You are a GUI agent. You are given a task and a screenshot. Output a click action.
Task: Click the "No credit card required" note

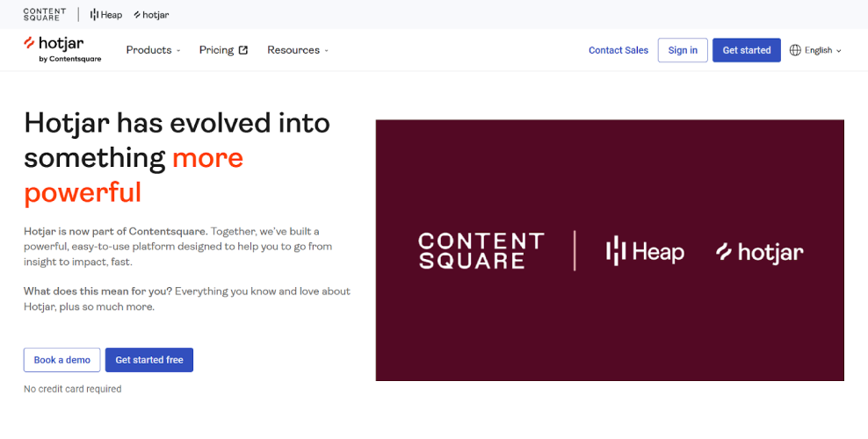(x=73, y=389)
